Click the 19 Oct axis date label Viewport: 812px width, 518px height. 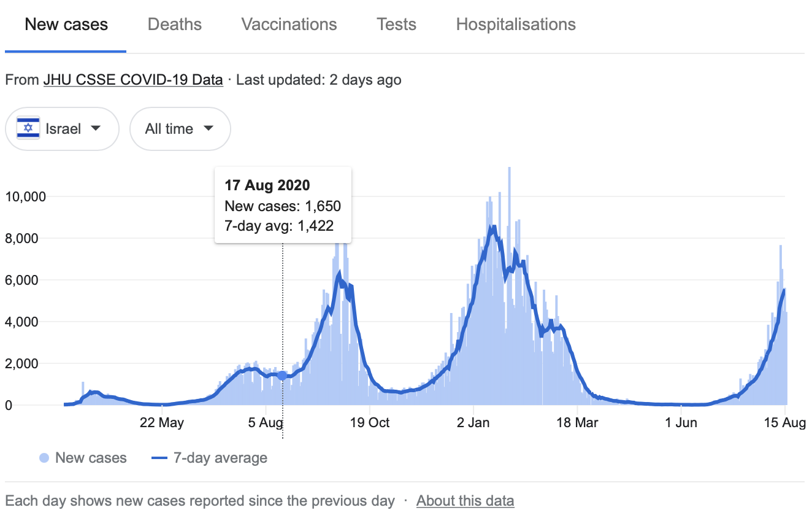click(369, 423)
